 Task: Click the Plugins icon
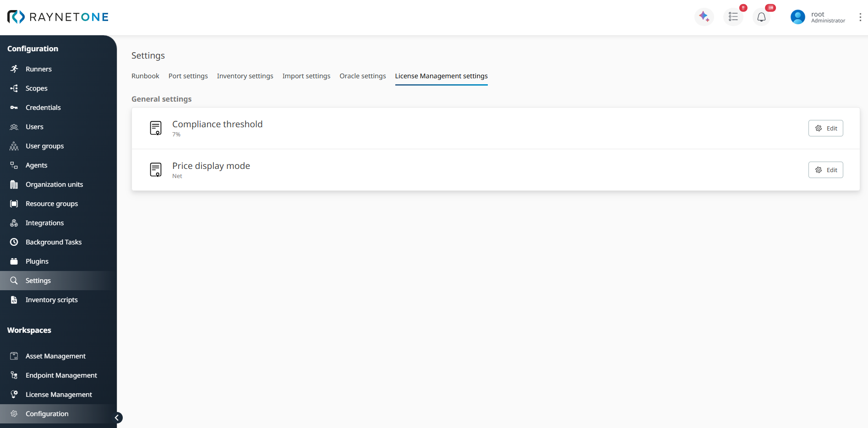tap(14, 261)
